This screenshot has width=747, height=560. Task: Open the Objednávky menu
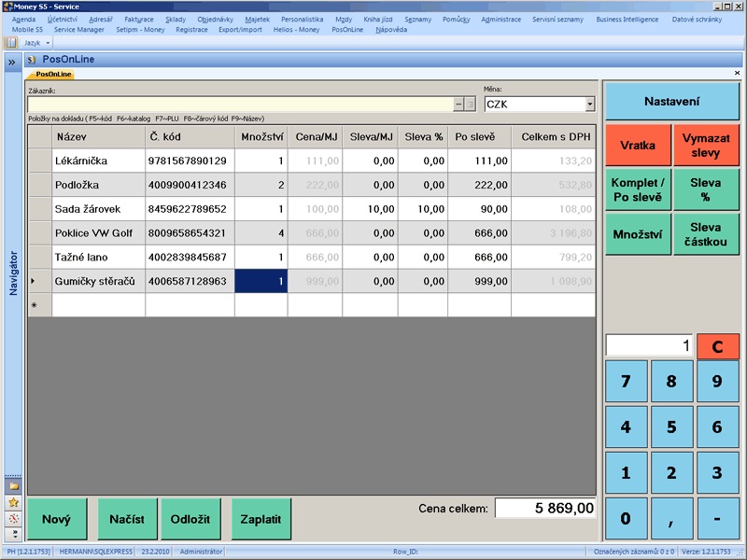pos(216,20)
